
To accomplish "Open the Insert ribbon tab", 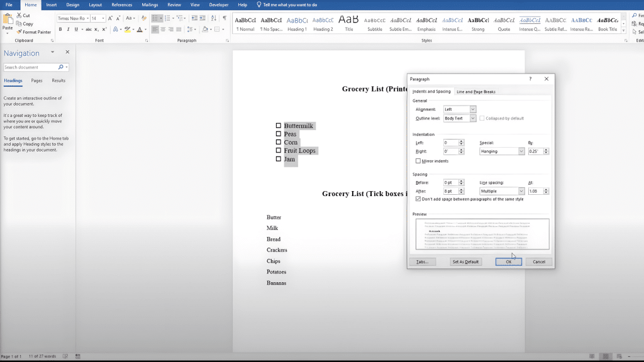I will [51, 4].
